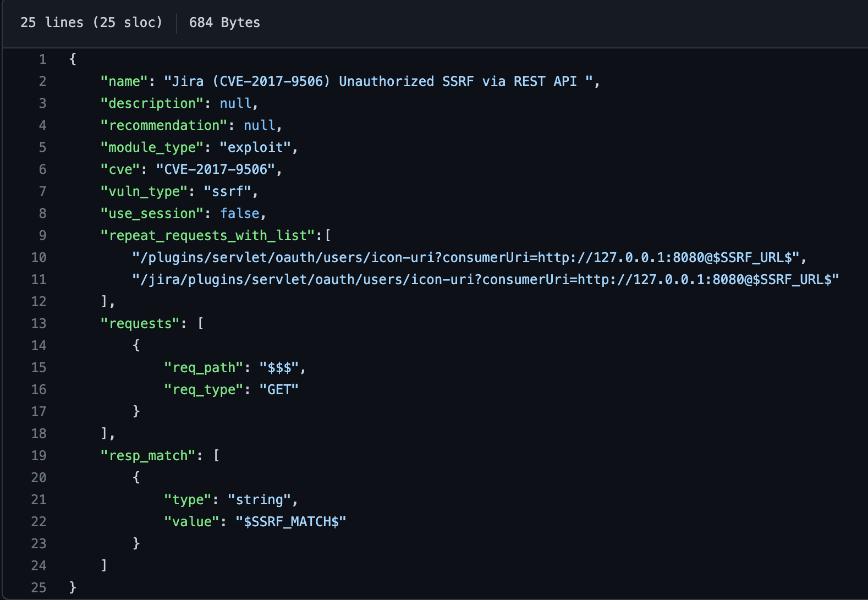Click the "ssrf" string value
The width and height of the screenshot is (868, 600).
228,192
